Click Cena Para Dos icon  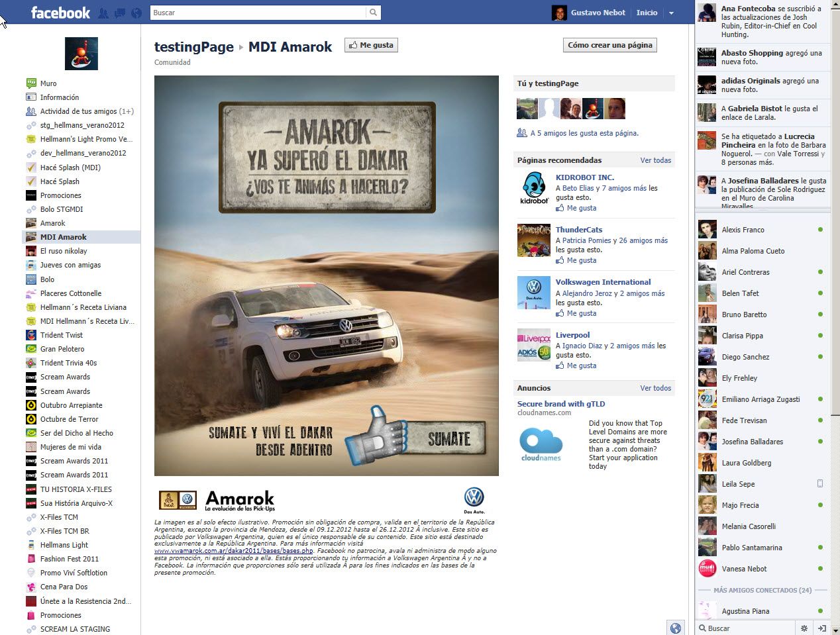click(30, 587)
